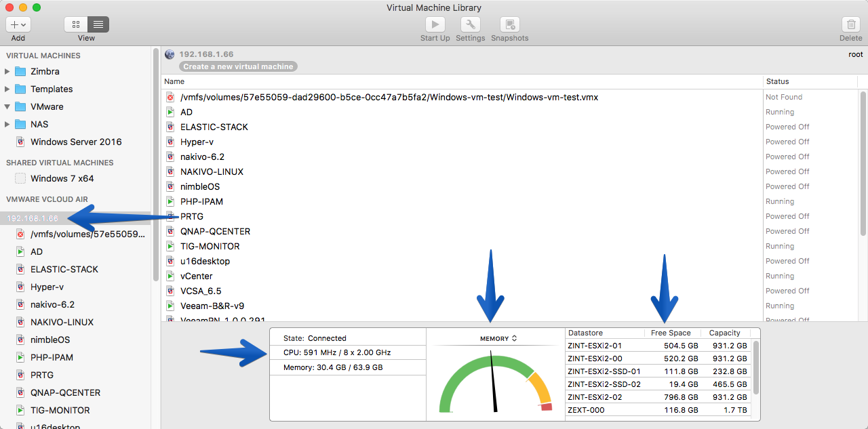Click the TIG-MONITOR VM icon in list
The image size is (868, 429).
[x=171, y=246]
